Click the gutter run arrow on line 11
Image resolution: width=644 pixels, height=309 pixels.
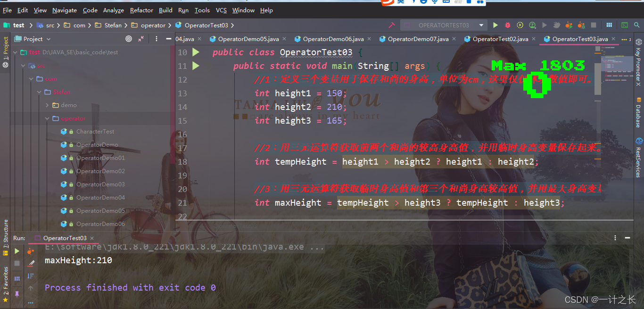pyautogui.click(x=196, y=66)
